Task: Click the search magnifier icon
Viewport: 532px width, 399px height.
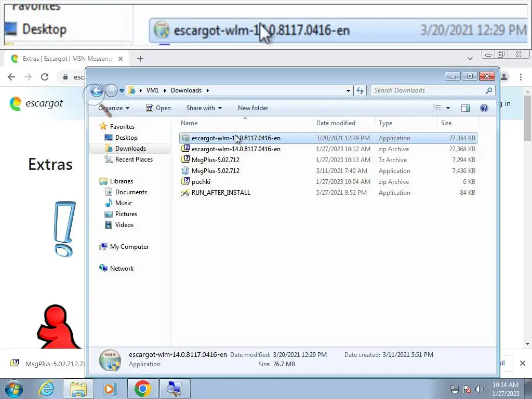Action: [489, 90]
